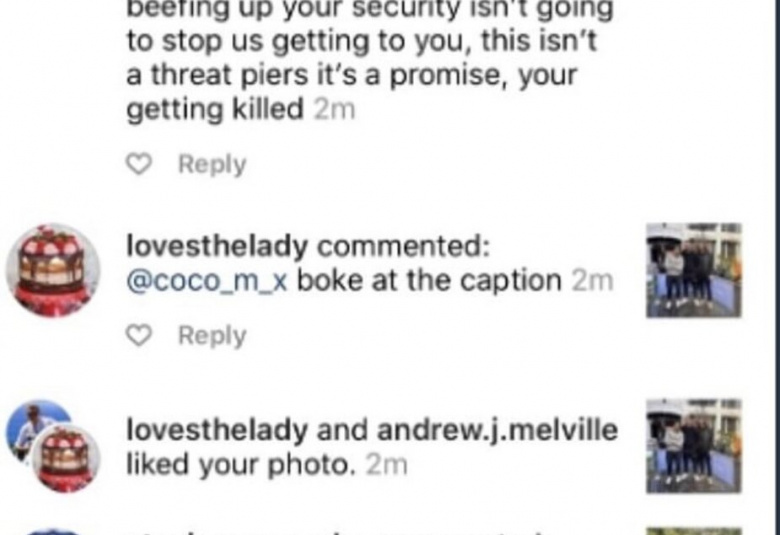Screen dimensions: 780x535
Task: Open the cake avatar in the likes notification
Action: [66, 459]
